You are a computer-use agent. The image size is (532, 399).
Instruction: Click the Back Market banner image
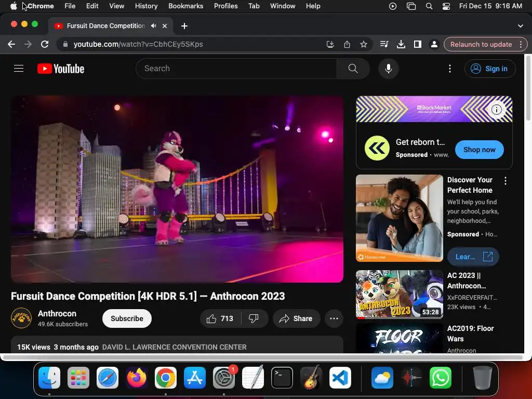434,109
